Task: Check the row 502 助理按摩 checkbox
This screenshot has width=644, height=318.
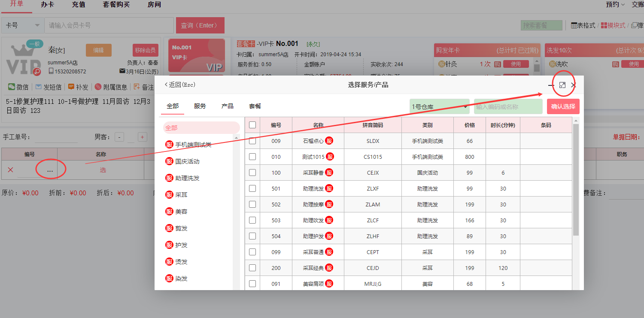Action: 252,204
